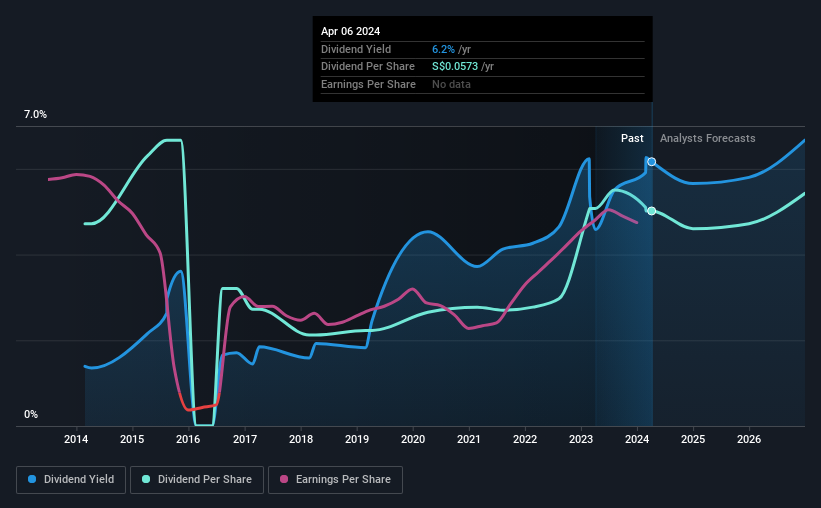Click the 2021 x-axis label

[x=469, y=439]
